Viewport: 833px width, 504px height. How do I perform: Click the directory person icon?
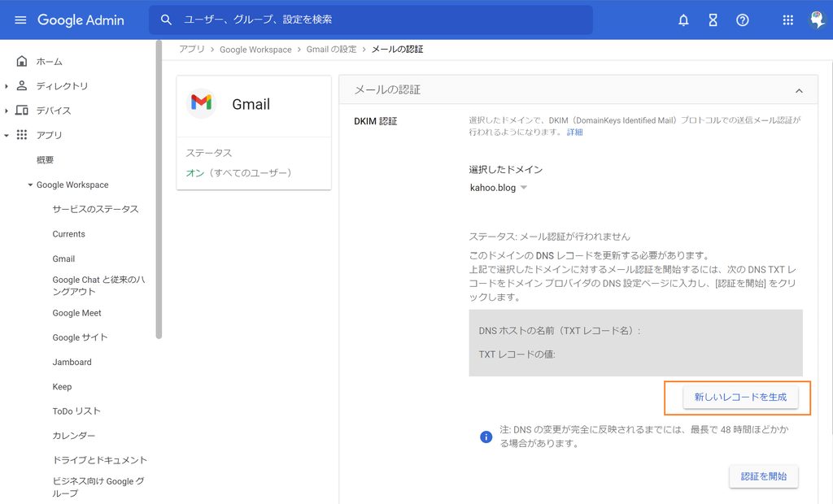(x=22, y=85)
